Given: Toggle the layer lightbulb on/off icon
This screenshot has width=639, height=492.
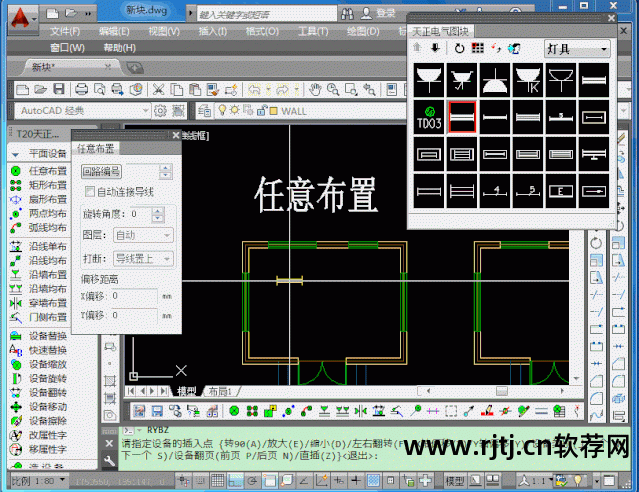Looking at the screenshot, I should [x=222, y=110].
